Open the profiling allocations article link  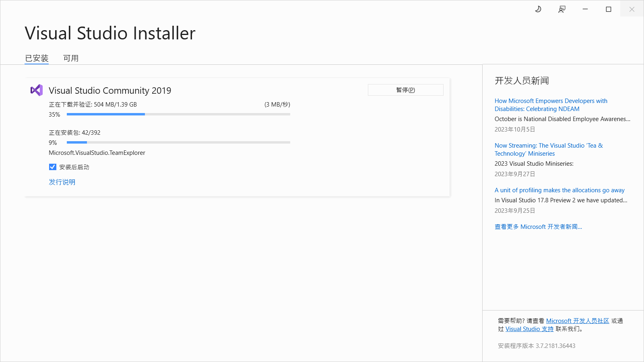[x=559, y=190]
